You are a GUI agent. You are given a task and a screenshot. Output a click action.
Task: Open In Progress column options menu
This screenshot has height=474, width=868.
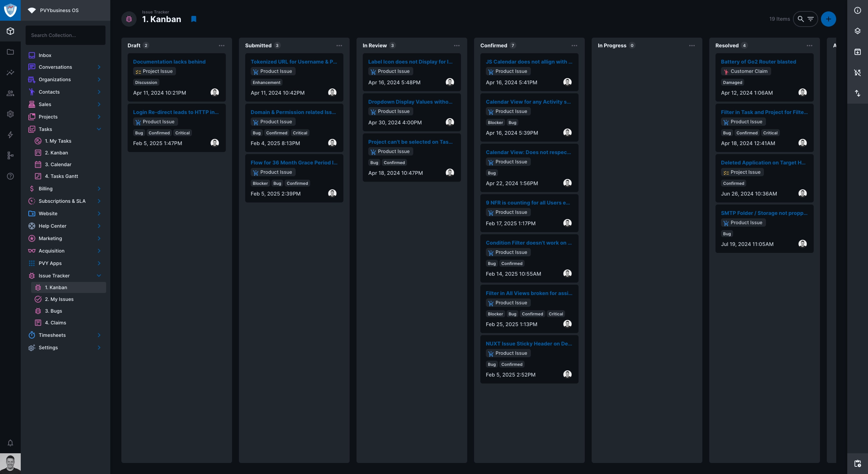[692, 46]
